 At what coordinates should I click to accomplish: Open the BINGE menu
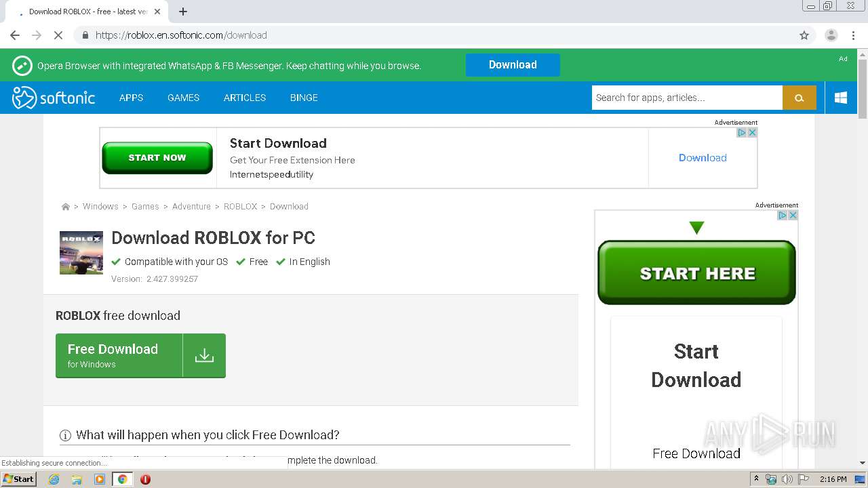(304, 98)
